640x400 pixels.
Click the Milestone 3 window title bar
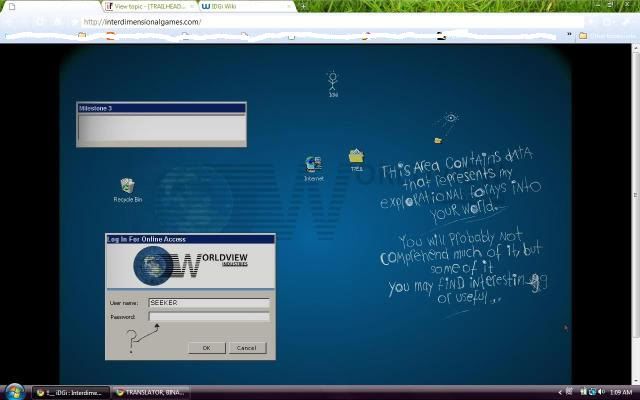click(161, 108)
